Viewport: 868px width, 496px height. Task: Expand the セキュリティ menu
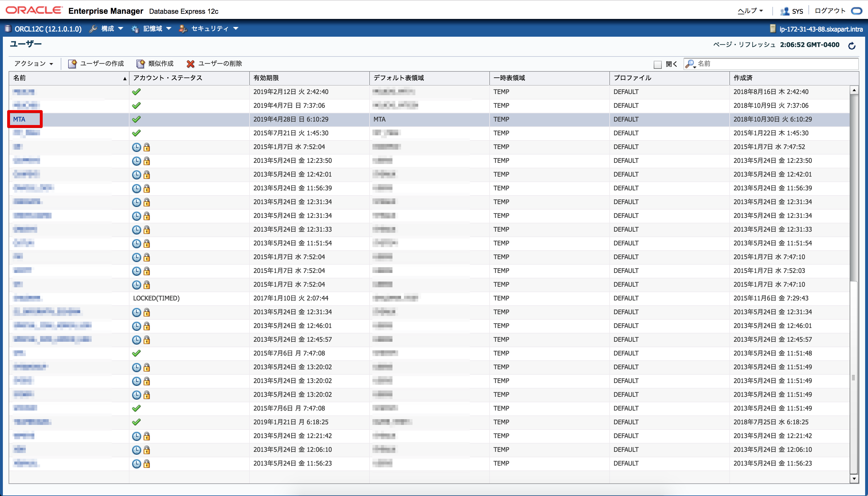point(209,29)
